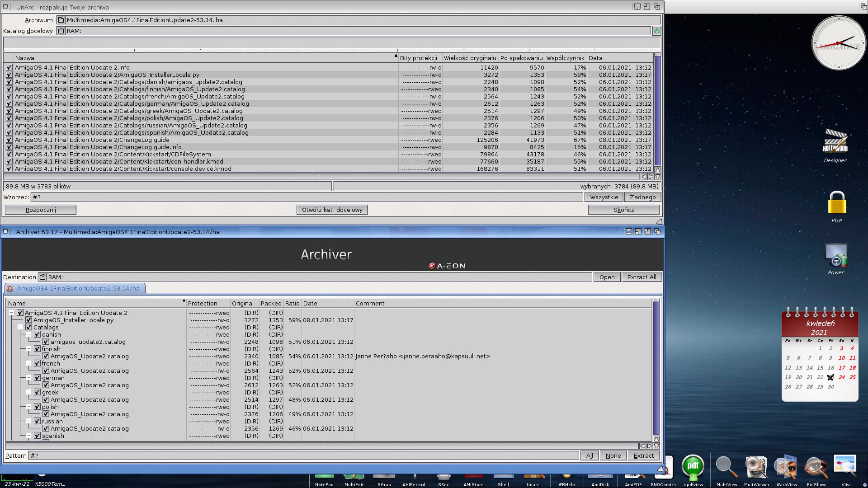The height and width of the screenshot is (488, 868).
Task: Click the iconify gadget in Archiver title bar
Action: [628, 231]
